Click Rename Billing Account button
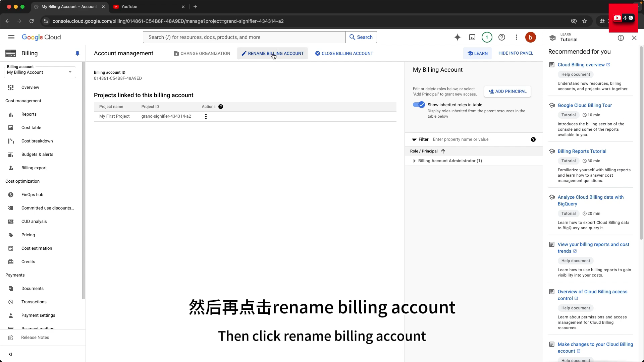Image resolution: width=644 pixels, height=362 pixels. 272,53
